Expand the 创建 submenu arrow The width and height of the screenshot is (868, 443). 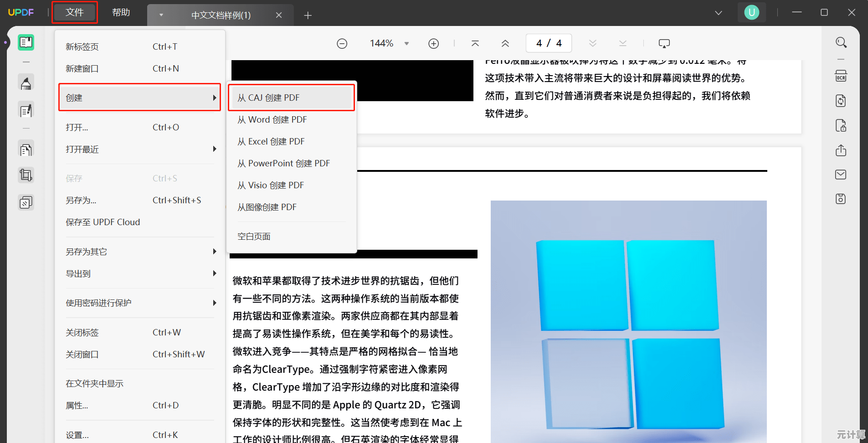coord(214,97)
